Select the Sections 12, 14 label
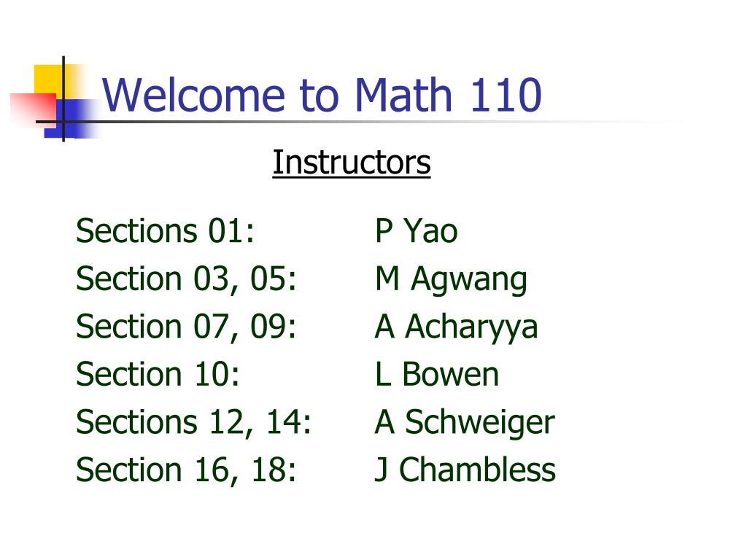This screenshot has height=560, width=747. [193, 422]
